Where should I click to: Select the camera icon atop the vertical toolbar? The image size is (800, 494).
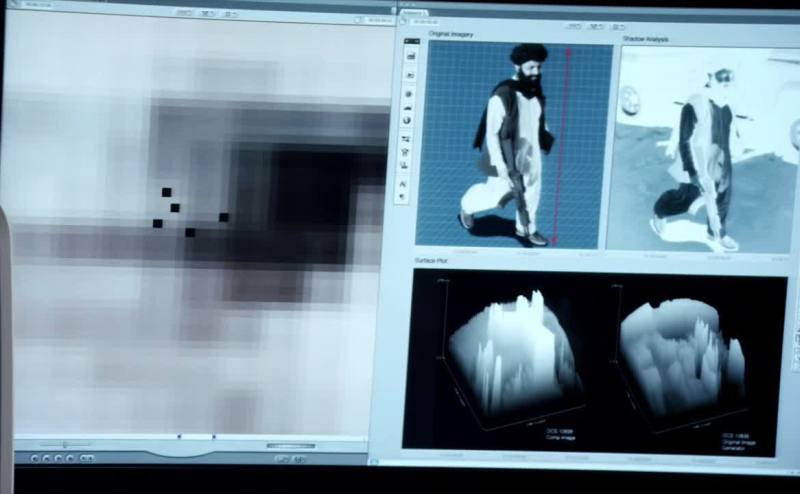(409, 55)
